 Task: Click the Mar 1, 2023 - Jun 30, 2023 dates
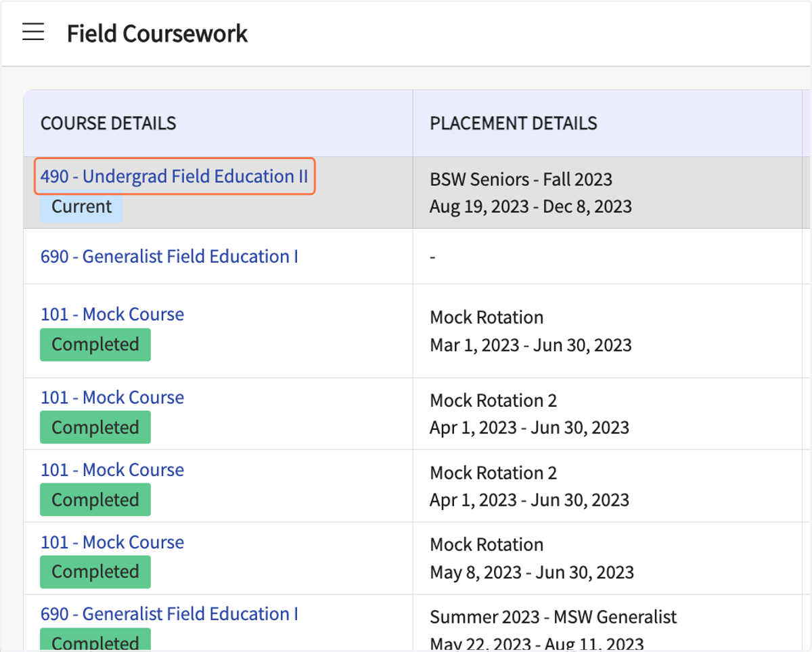(x=531, y=345)
